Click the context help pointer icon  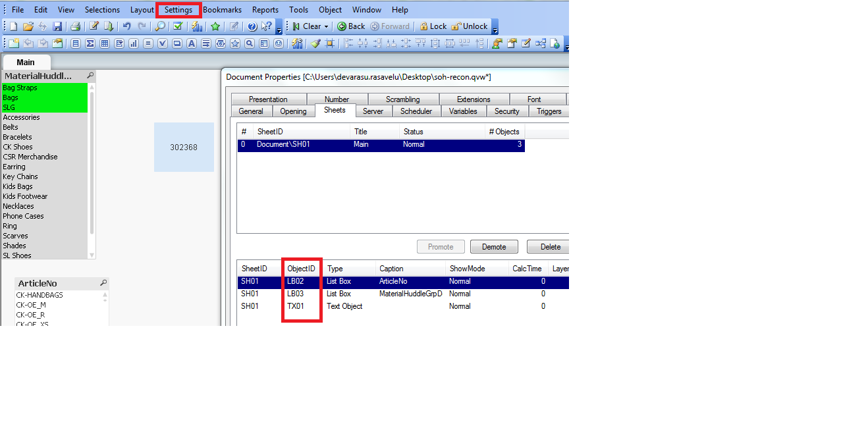point(266,26)
